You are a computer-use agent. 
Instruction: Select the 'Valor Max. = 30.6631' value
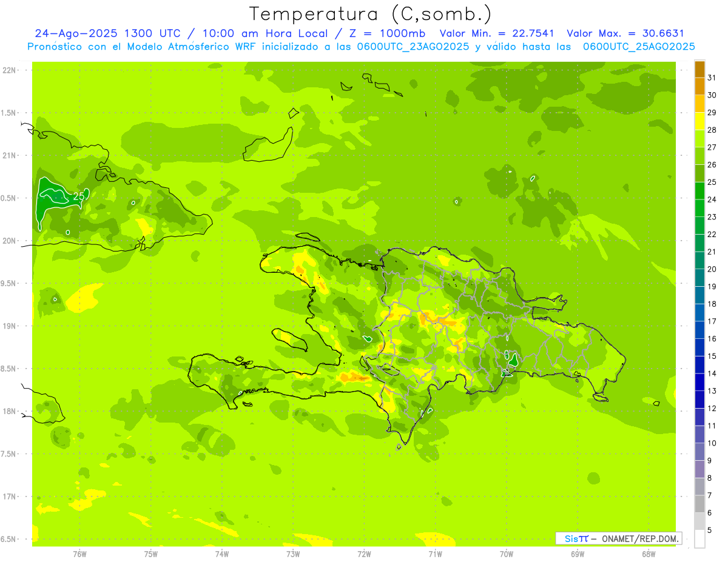[625, 33]
